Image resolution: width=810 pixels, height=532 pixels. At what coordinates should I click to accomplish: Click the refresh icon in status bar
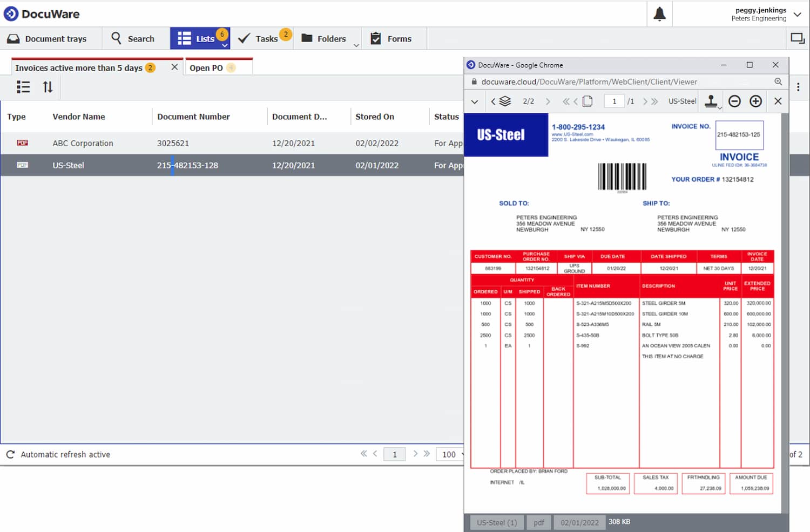[x=10, y=454]
